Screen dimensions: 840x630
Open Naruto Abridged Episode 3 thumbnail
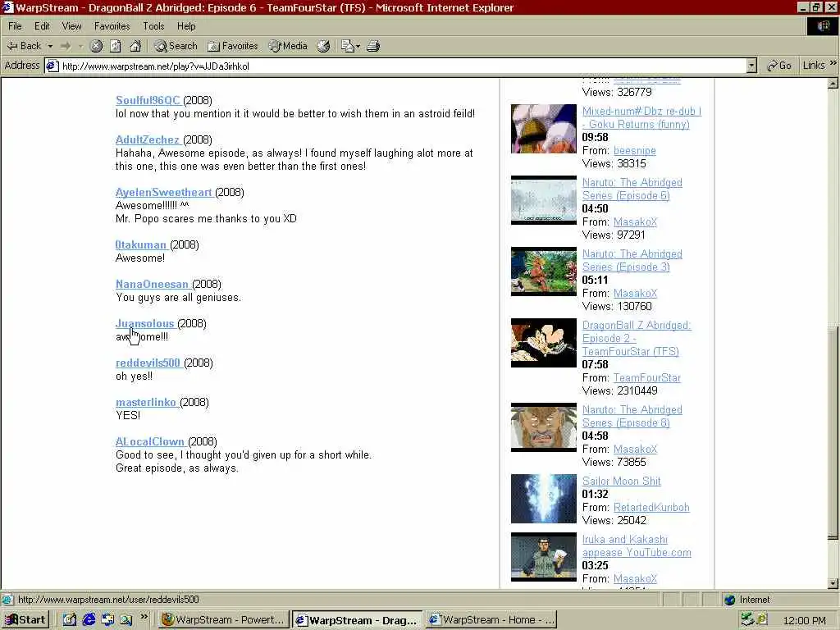tap(543, 271)
